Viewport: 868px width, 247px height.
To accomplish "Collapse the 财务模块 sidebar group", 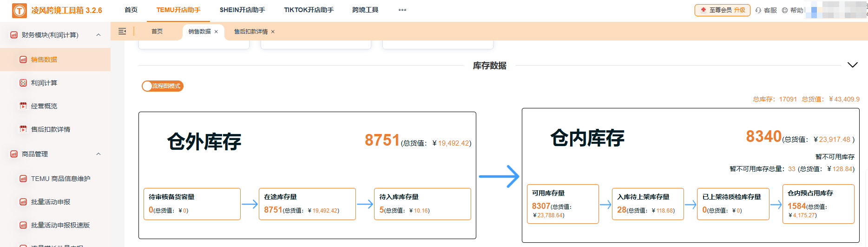I will [99, 35].
